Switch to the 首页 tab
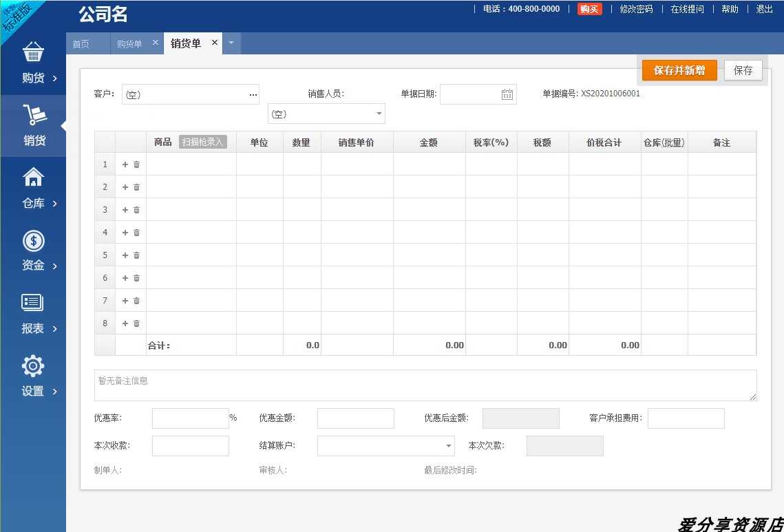The height and width of the screenshot is (532, 784). pyautogui.click(x=81, y=44)
